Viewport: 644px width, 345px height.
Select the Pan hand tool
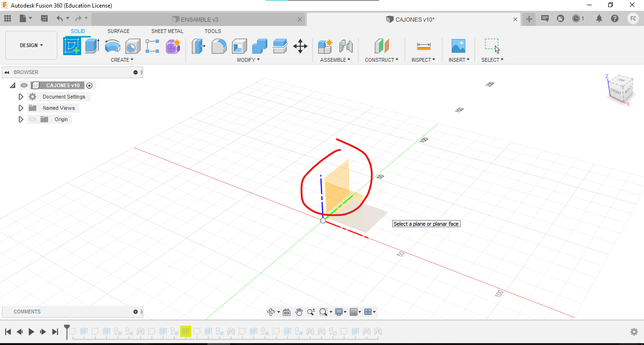point(299,312)
